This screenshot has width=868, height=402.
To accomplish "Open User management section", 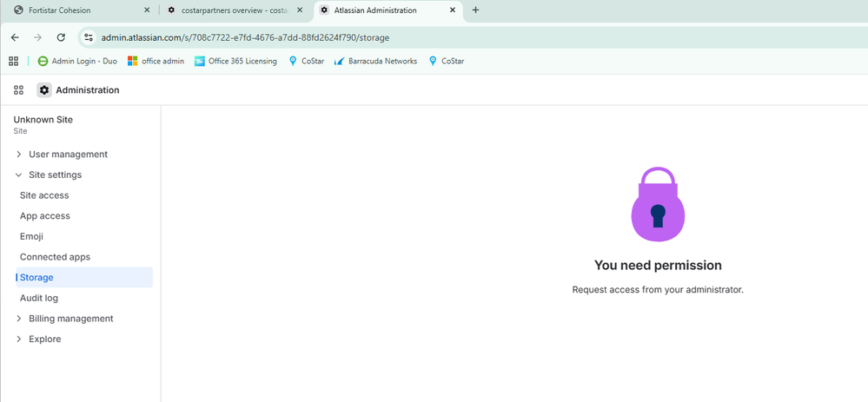I will 68,155.
